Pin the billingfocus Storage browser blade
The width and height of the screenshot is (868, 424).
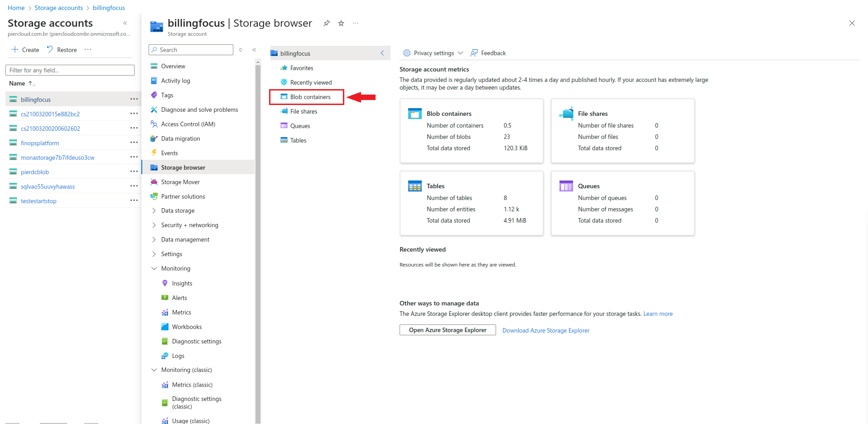(x=326, y=23)
